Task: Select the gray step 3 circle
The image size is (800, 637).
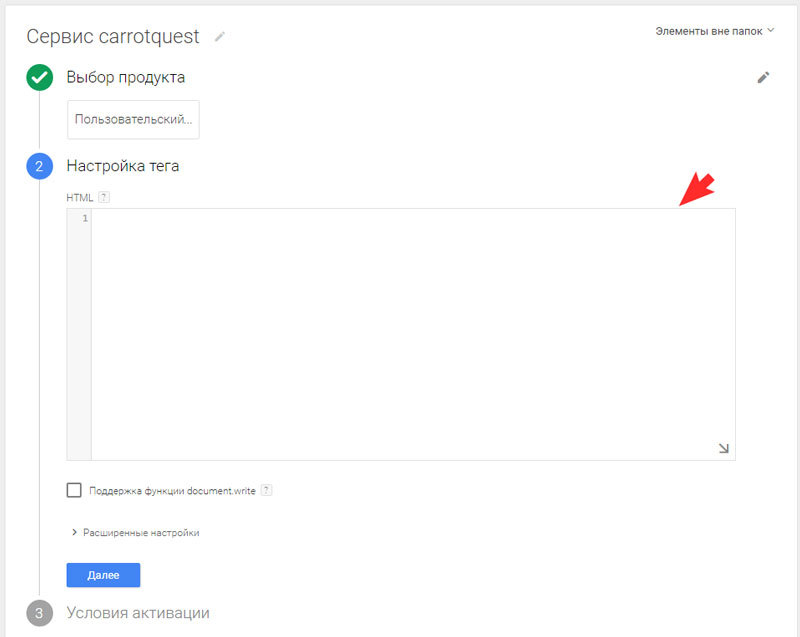Action: tap(39, 613)
